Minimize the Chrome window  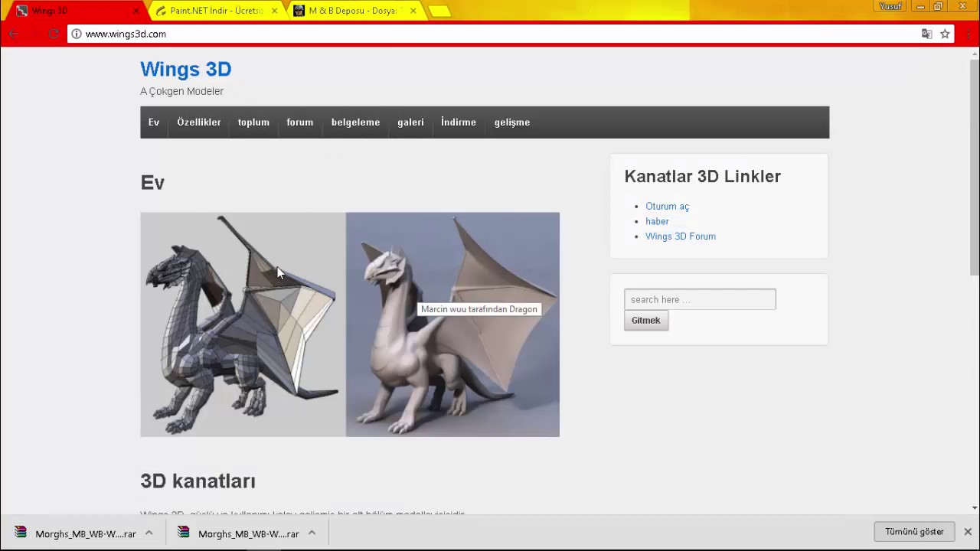[920, 6]
